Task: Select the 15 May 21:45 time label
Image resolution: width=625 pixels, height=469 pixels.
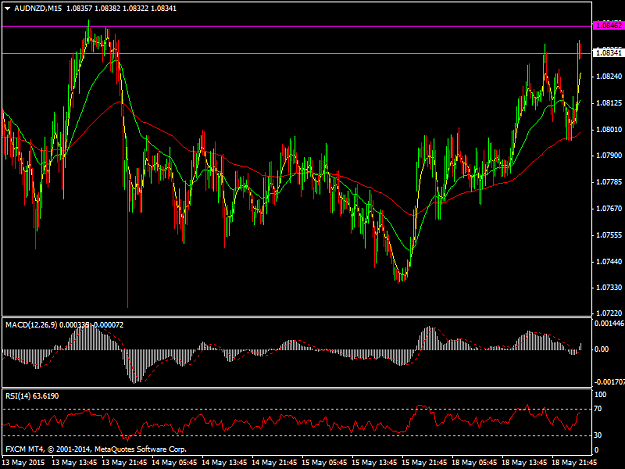Action: (x=424, y=463)
